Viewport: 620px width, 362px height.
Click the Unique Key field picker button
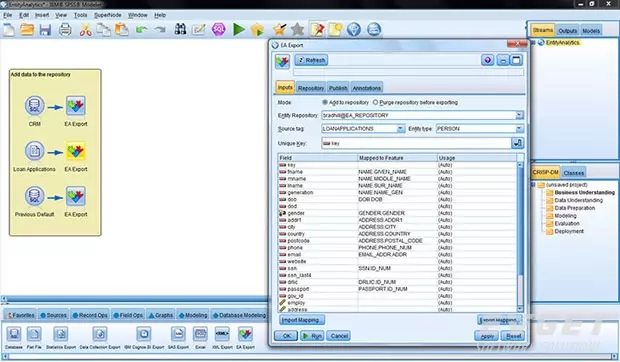click(518, 143)
